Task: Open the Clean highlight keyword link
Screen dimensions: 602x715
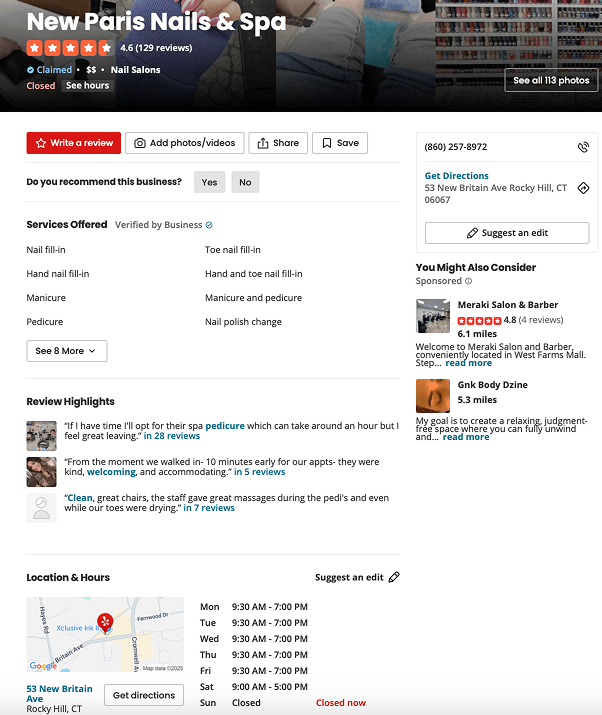Action: tap(80, 497)
